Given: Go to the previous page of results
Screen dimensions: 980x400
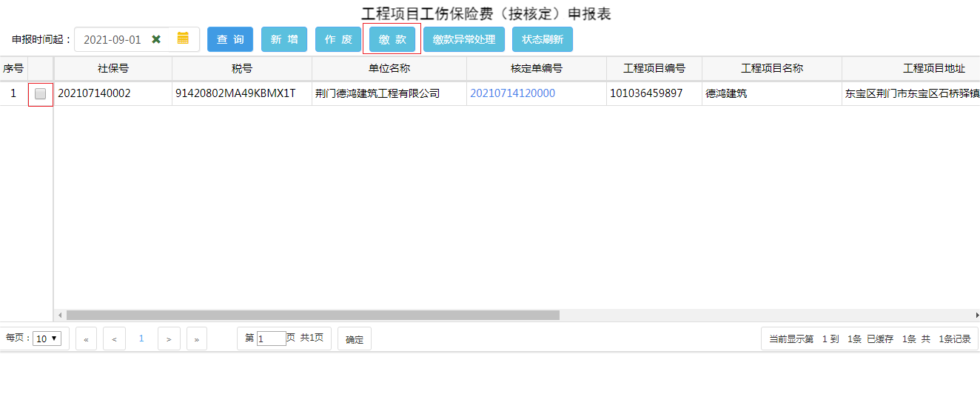Looking at the screenshot, I should click(113, 339).
